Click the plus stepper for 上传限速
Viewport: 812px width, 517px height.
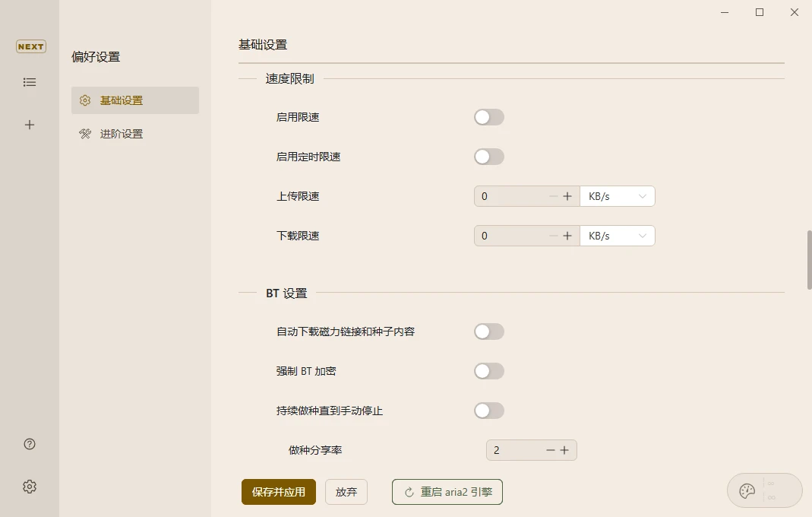coord(567,196)
